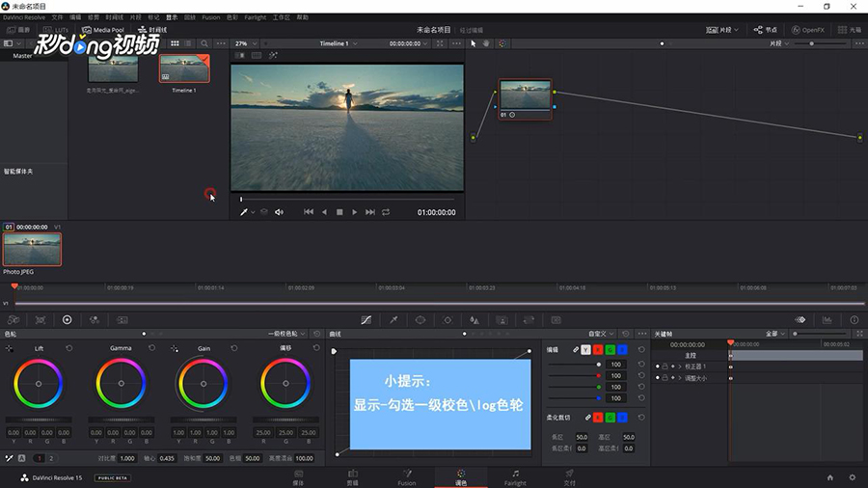The width and height of the screenshot is (868, 488).
Task: Open the 片段 clips dropdown at top right
Action: pyautogui.click(x=722, y=30)
